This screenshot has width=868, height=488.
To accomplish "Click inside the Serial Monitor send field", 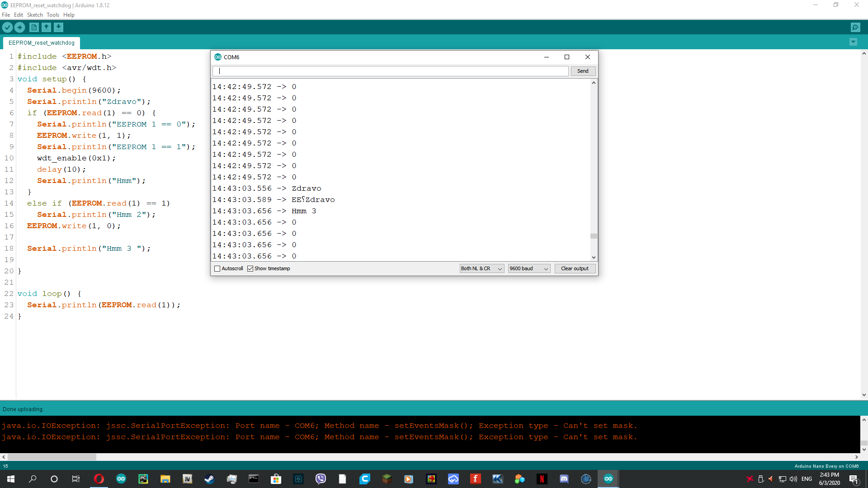I will pos(391,71).
